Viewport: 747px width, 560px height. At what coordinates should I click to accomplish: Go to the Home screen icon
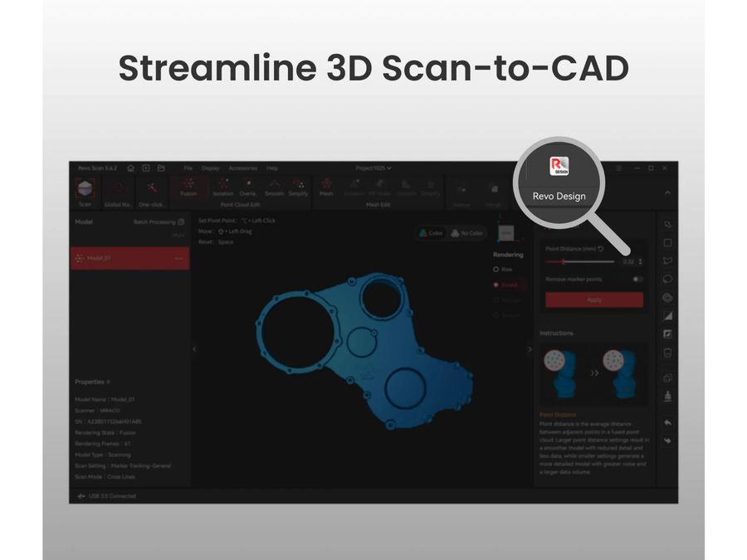tap(130, 168)
